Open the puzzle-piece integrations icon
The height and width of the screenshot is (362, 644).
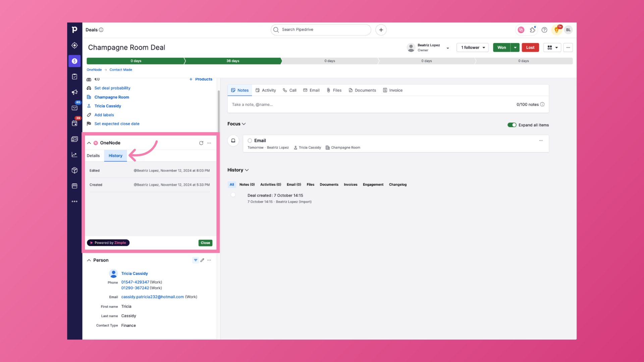tap(533, 30)
